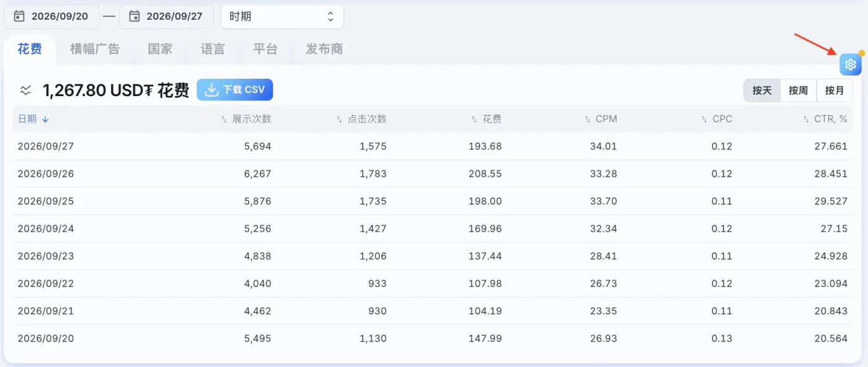Click the chart trend icon beside total spend
Image resolution: width=868 pixels, height=367 pixels.
point(25,91)
